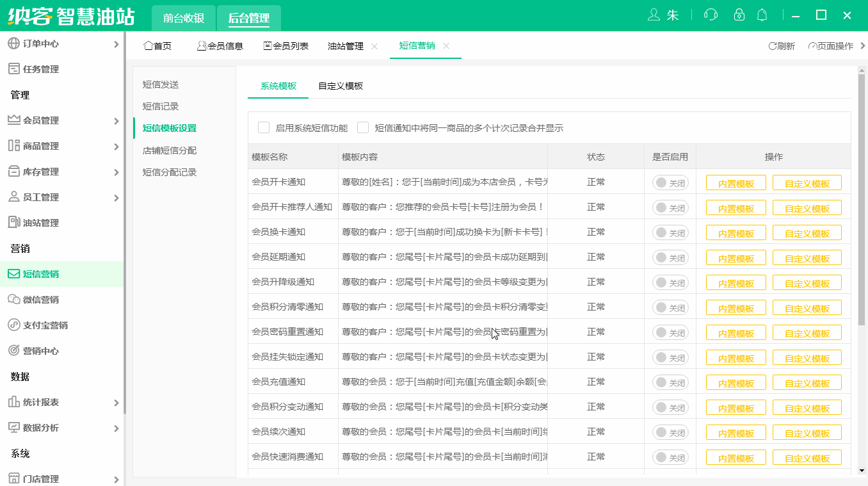Open the 前台收银 top menu

pyautogui.click(x=182, y=18)
